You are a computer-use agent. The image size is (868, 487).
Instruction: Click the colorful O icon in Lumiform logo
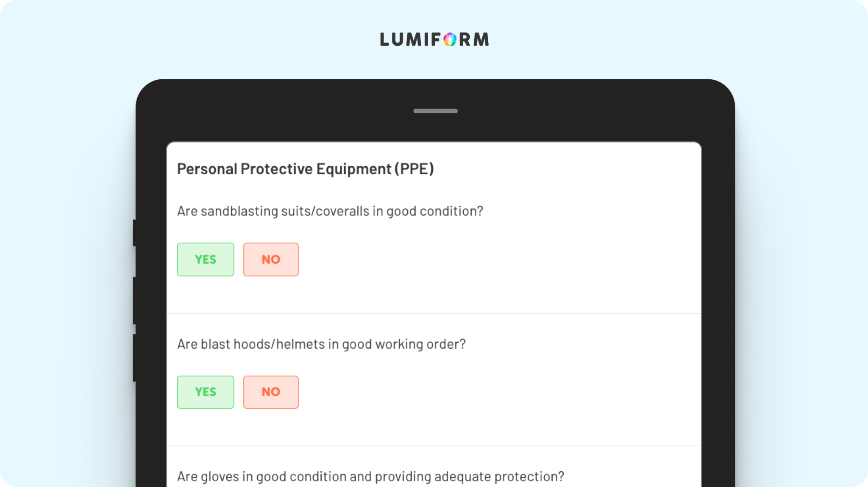click(x=450, y=39)
